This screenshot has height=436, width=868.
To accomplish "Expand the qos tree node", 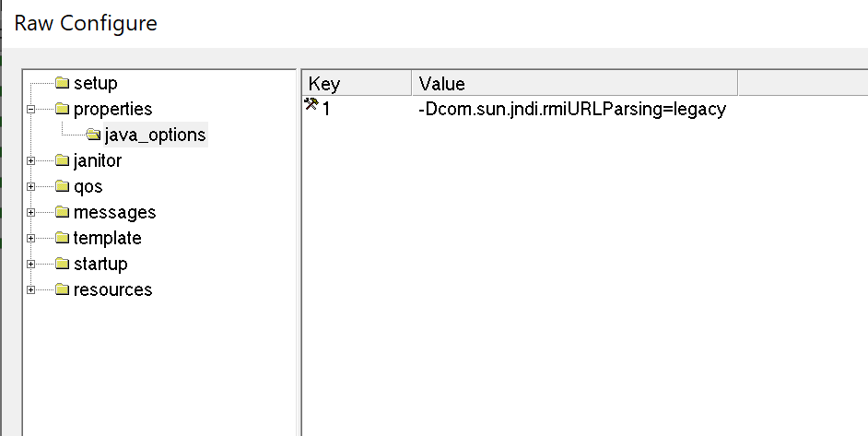I will (x=32, y=187).
